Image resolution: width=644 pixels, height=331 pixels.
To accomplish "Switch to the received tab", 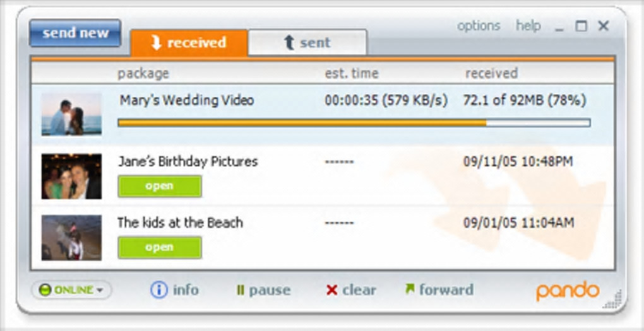I will [x=188, y=43].
